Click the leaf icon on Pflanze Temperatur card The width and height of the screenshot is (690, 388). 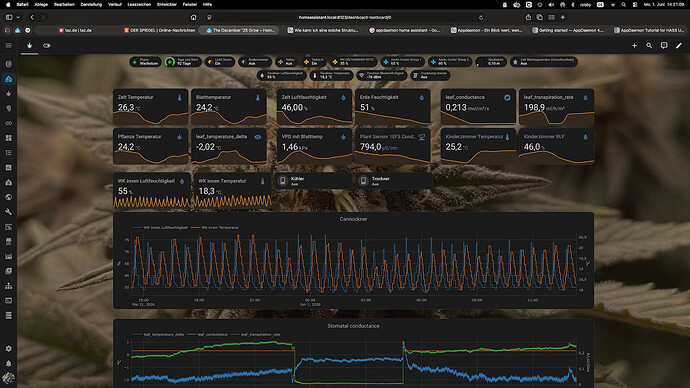tap(179, 137)
